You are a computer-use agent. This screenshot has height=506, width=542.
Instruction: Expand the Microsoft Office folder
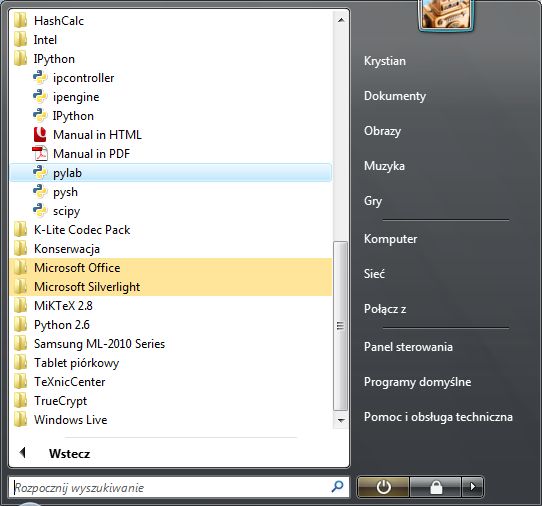[x=171, y=268]
